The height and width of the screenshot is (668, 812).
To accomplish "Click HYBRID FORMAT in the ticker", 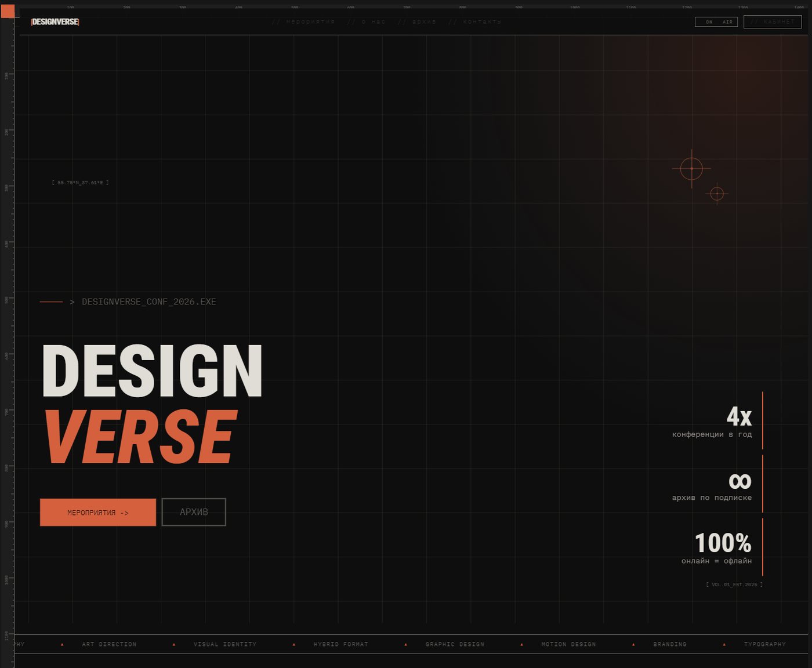I will 341,644.
